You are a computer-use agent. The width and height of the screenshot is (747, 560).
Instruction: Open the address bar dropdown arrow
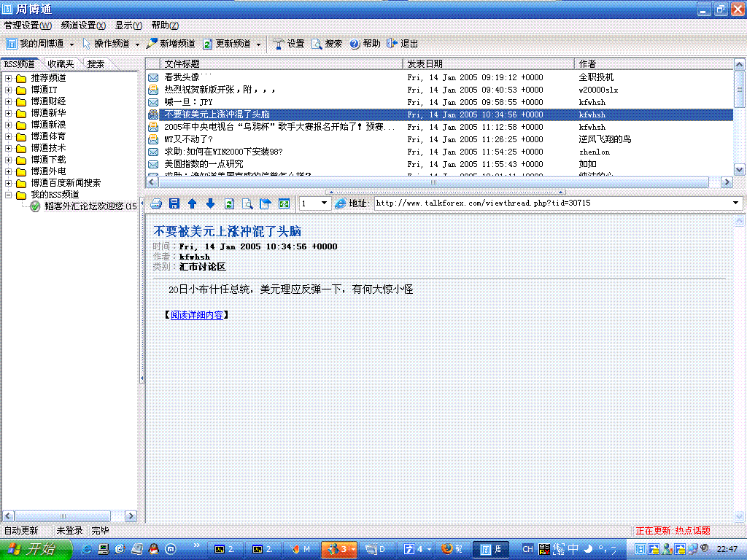[735, 203]
